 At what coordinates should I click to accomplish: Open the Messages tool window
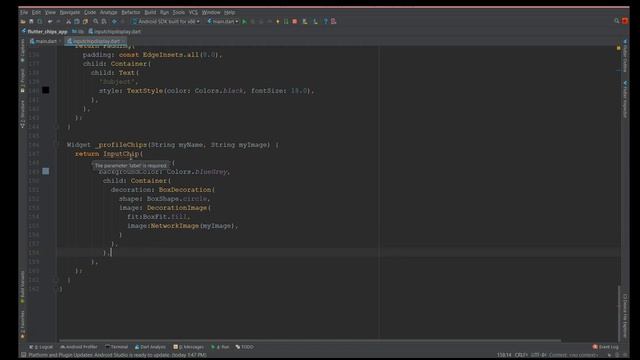[x=189, y=347]
